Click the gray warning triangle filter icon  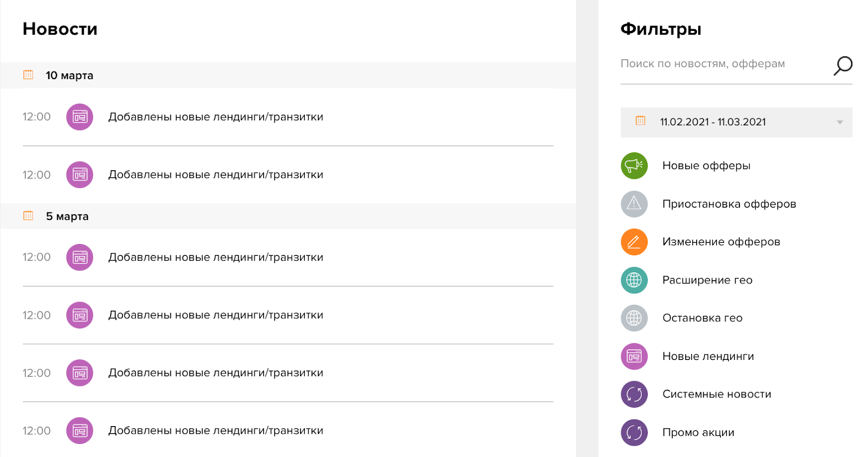coord(634,204)
